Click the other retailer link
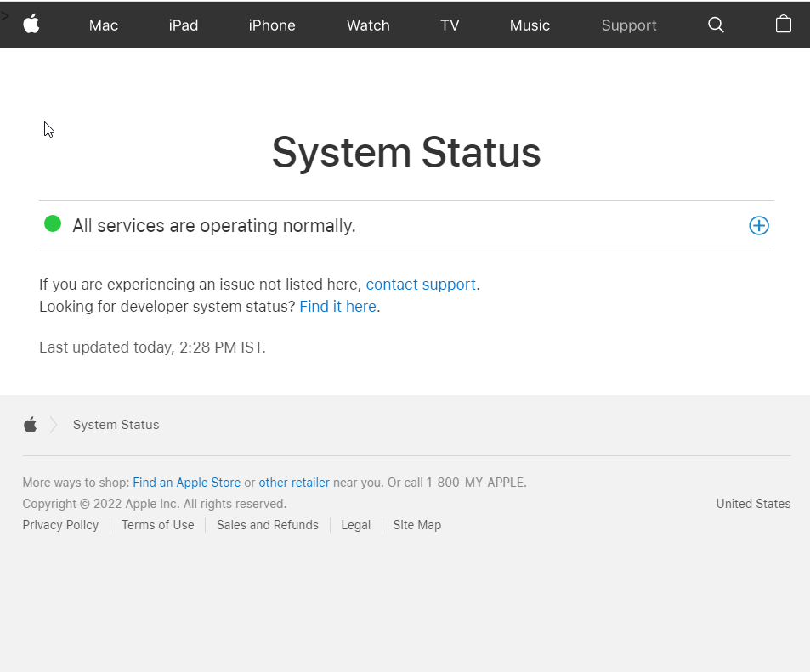Image resolution: width=810 pixels, height=672 pixels. [294, 483]
